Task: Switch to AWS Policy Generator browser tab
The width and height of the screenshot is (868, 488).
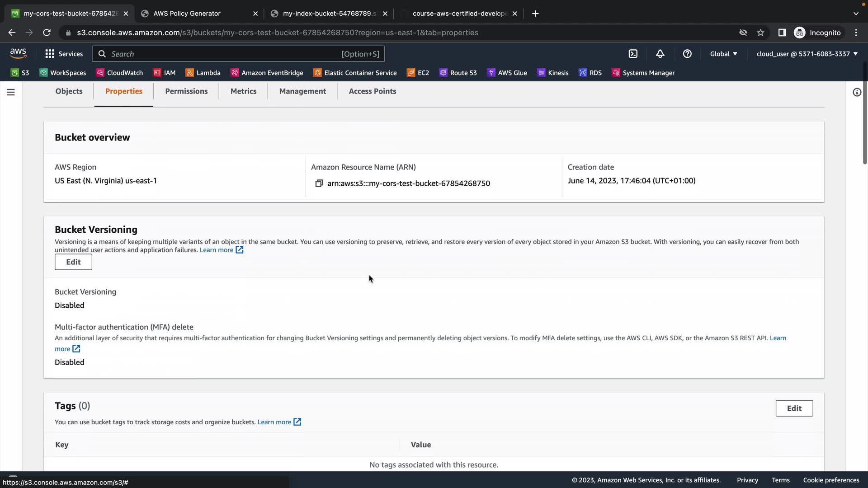Action: point(187,14)
